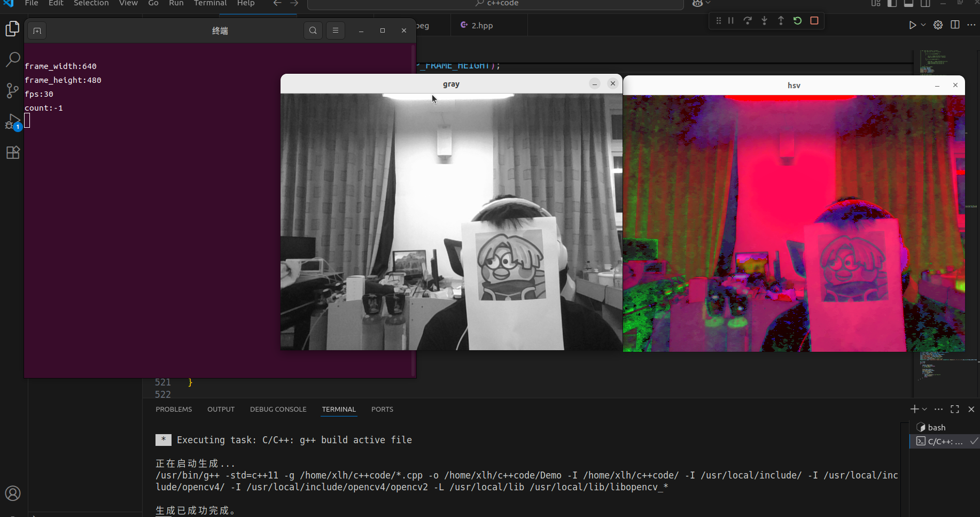
Task: Open the Search view in the activity bar
Action: 13,59
